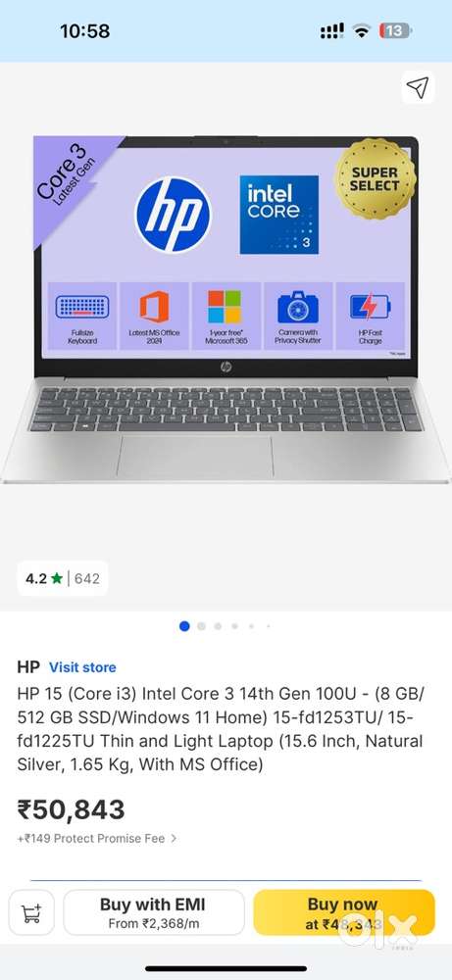Add laptop to cart via cart icon

click(31, 913)
